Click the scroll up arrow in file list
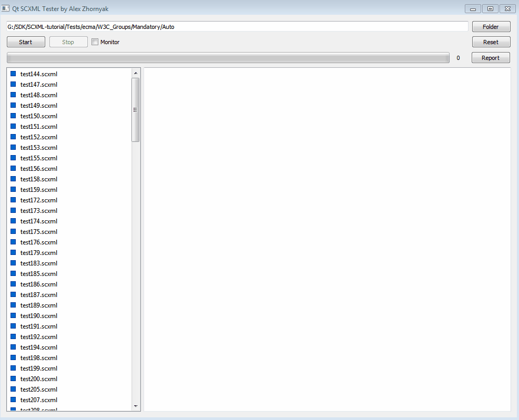 click(136, 73)
